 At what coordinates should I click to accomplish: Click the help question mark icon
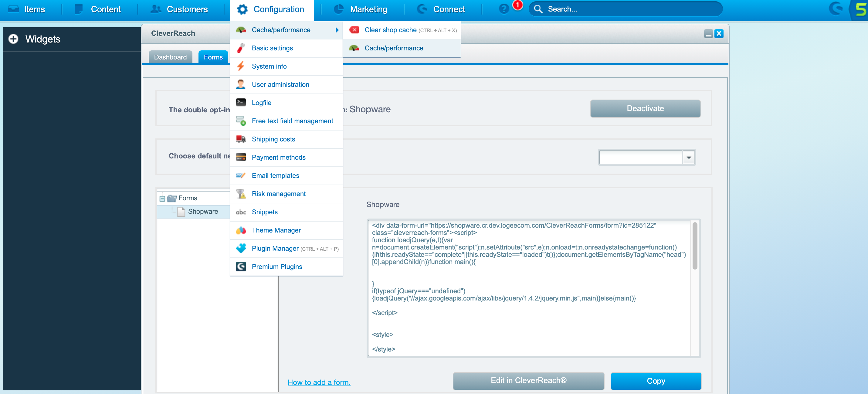pyautogui.click(x=504, y=9)
